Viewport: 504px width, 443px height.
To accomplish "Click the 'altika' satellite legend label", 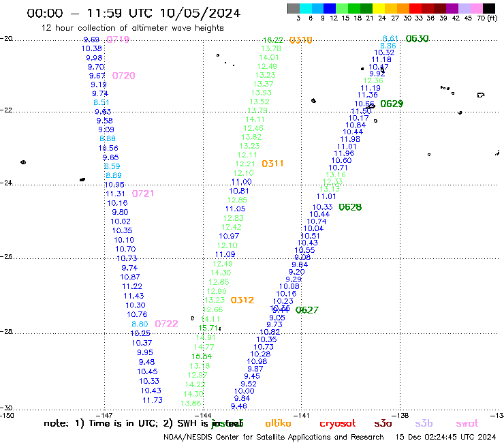I will coord(278,423).
